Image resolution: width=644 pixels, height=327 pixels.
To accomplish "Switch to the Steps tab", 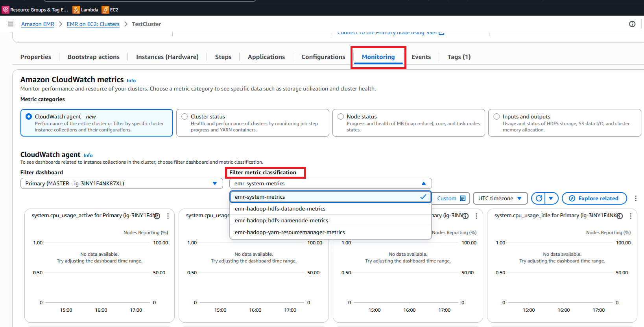I will [x=223, y=57].
